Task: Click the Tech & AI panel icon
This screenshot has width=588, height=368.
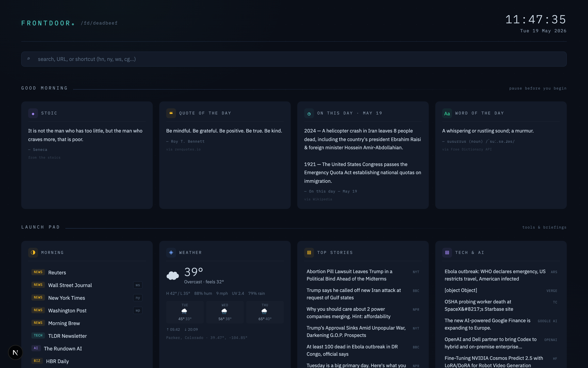Action: coord(447,253)
